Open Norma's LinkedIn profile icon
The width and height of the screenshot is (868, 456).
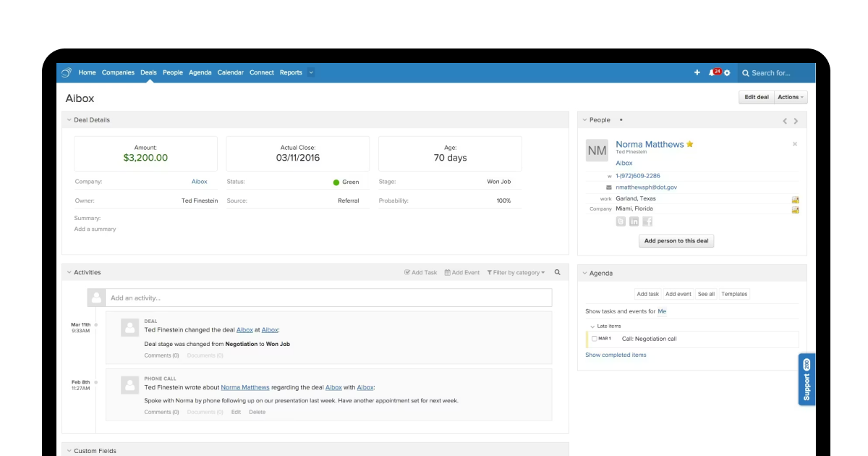[x=634, y=221]
